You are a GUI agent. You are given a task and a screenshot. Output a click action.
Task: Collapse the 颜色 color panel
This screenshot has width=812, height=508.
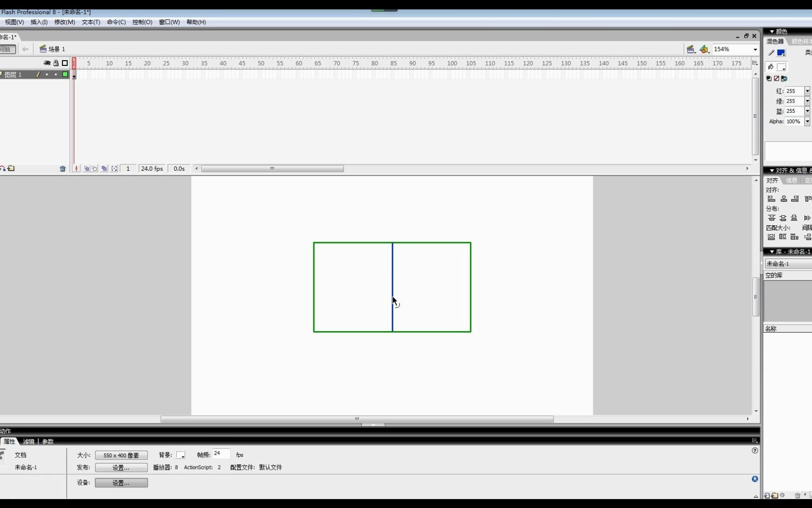[772, 32]
